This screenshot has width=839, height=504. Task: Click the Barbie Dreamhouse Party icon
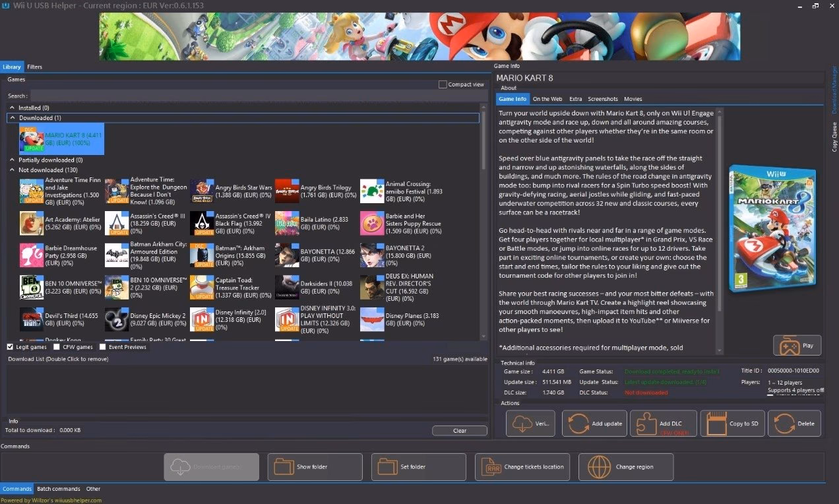click(32, 255)
